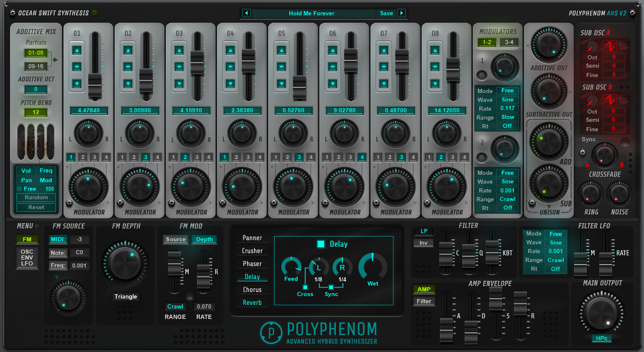The image size is (644, 352).
Task: Click the minus icon on partial 08
Action: tap(435, 67)
